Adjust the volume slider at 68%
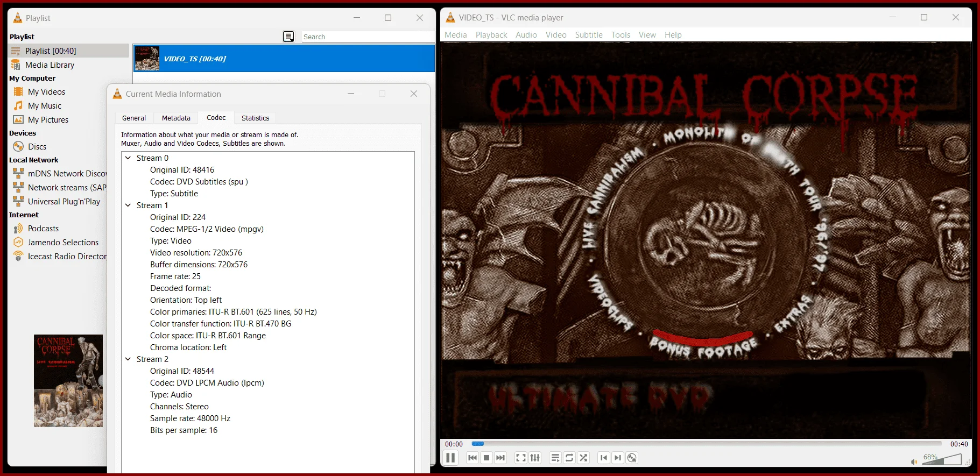 tap(941, 459)
